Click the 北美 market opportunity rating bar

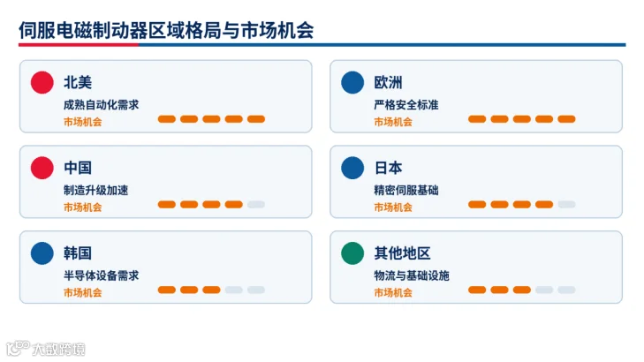(x=211, y=119)
